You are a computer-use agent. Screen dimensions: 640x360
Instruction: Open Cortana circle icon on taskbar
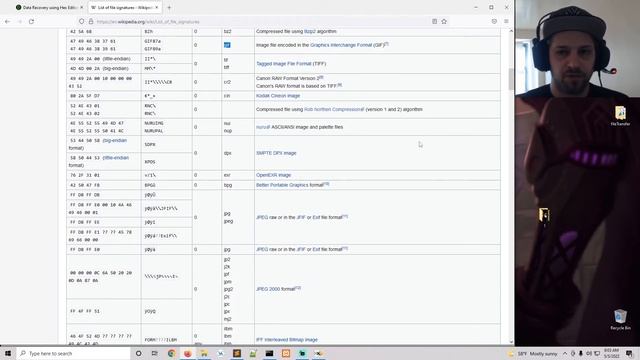138,353
